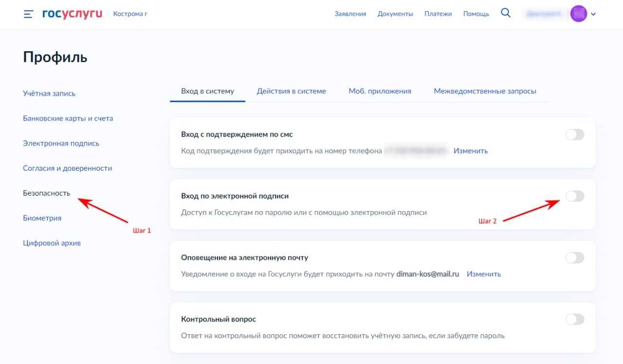Enable Вход по электронной подписи toggle

[575, 196]
